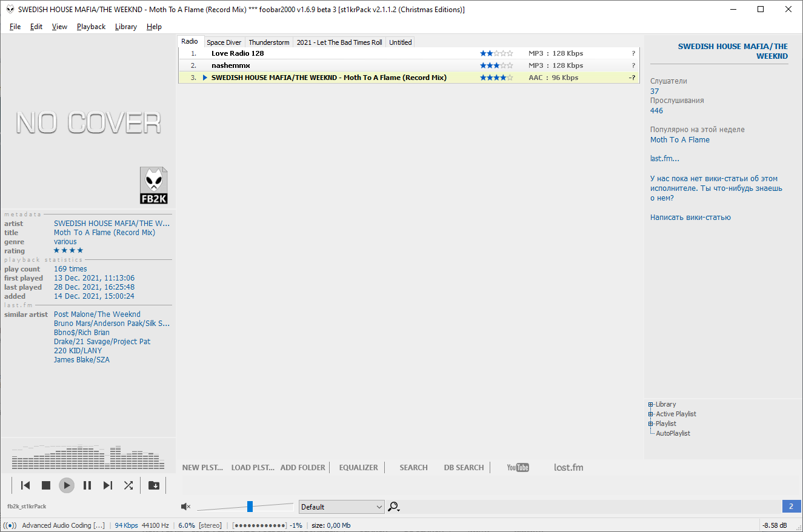Set rating stars for nashemmx

496,65
